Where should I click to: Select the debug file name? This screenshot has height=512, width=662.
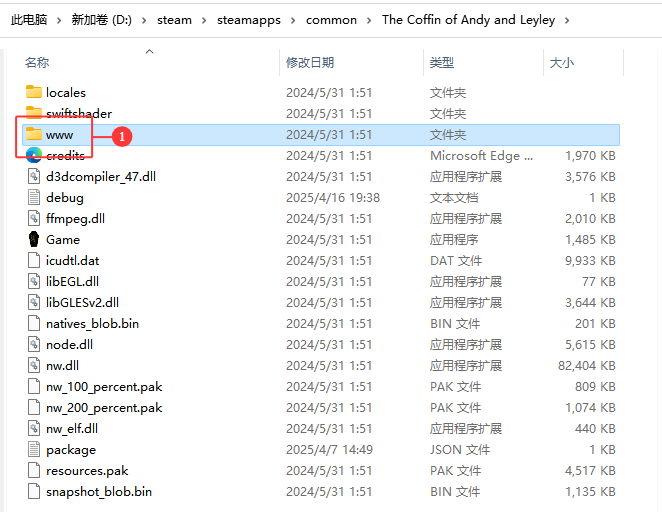pos(65,198)
